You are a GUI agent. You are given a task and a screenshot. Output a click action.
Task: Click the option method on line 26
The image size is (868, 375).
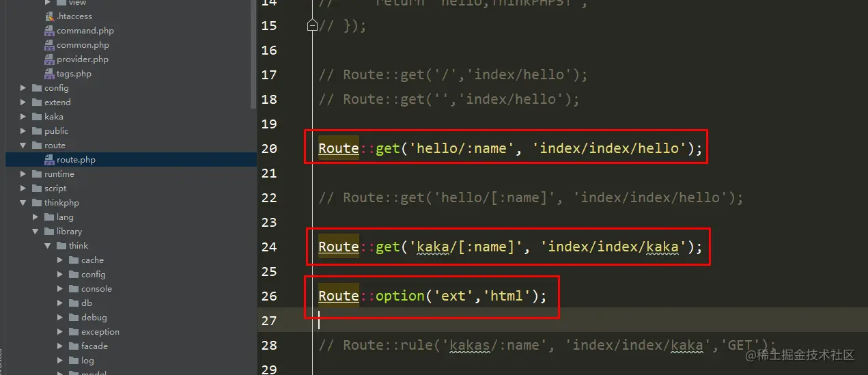(x=400, y=296)
